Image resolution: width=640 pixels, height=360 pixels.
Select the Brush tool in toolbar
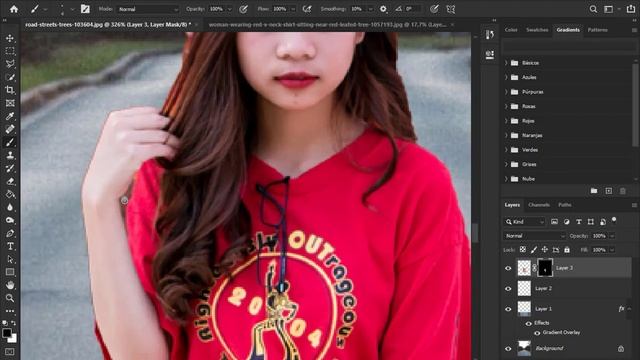point(10,142)
